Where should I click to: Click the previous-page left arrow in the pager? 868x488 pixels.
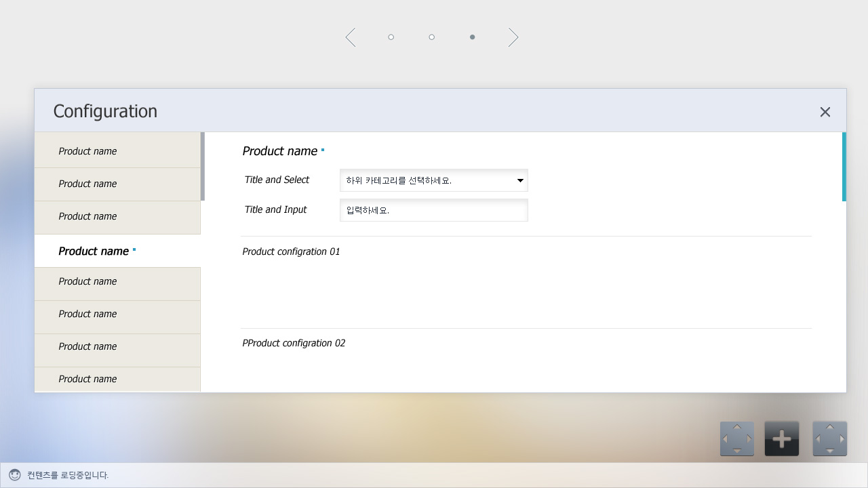(351, 37)
